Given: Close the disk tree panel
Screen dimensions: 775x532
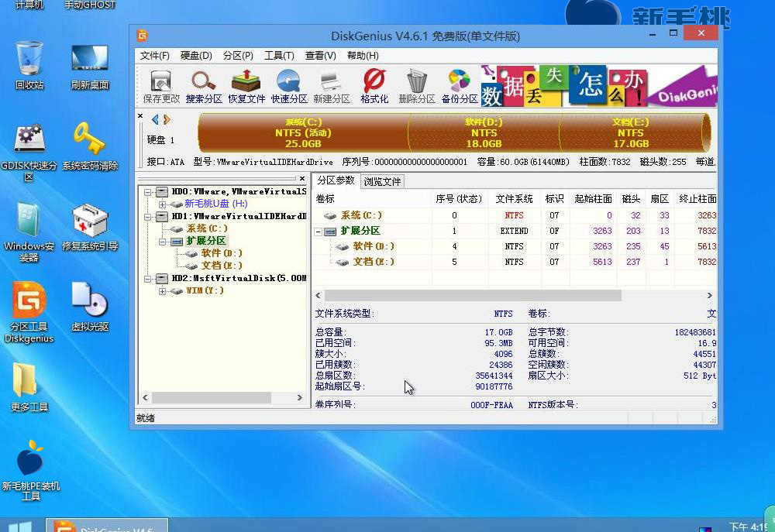Looking at the screenshot, I should click(x=302, y=178).
